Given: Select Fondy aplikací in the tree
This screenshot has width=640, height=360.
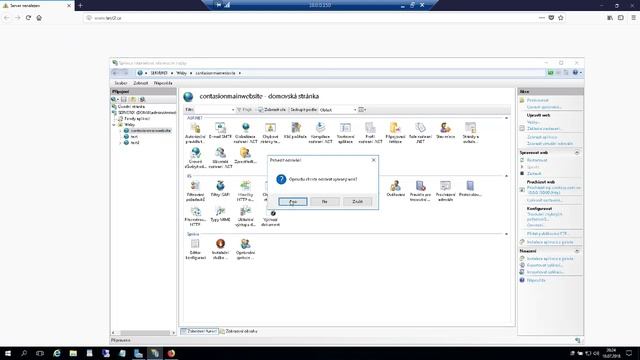Looking at the screenshot, I should [137, 118].
